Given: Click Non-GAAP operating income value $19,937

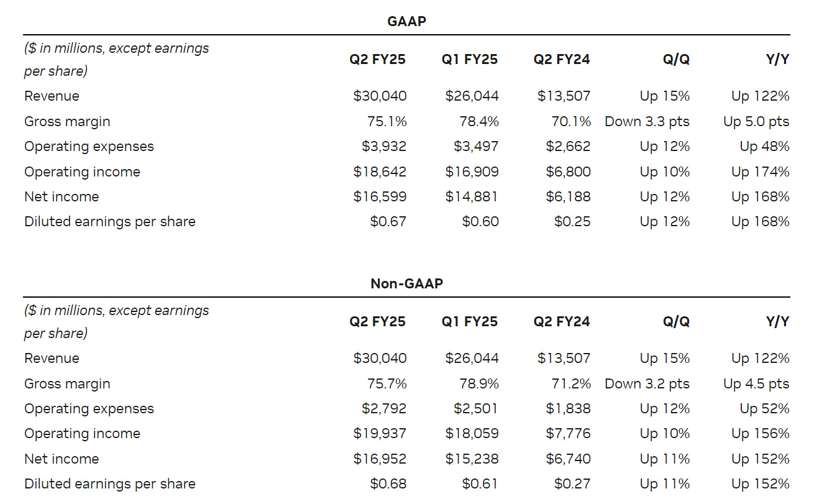Looking at the screenshot, I should (380, 434).
